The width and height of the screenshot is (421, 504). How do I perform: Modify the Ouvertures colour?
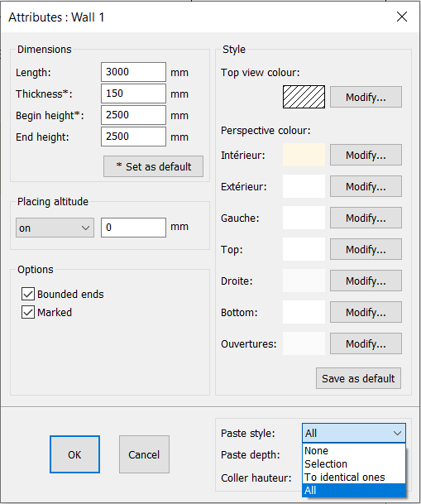366,343
